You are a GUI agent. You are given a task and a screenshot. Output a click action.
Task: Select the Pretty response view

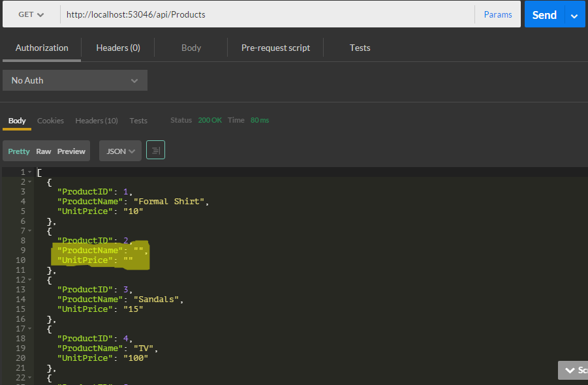click(18, 150)
